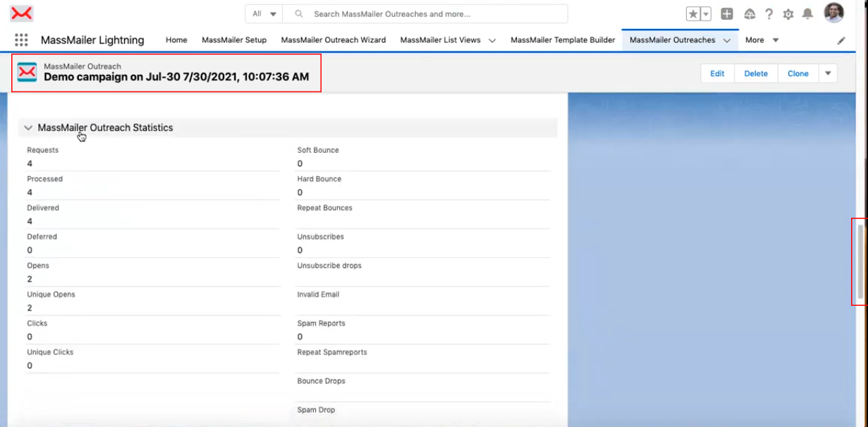Click the Invalid Email field label

(319, 295)
